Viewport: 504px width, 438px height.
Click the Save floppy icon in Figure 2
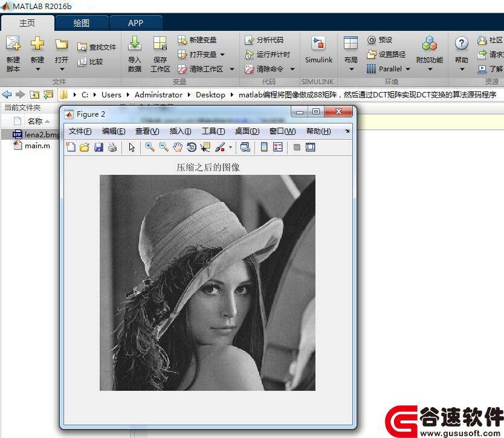(x=99, y=148)
